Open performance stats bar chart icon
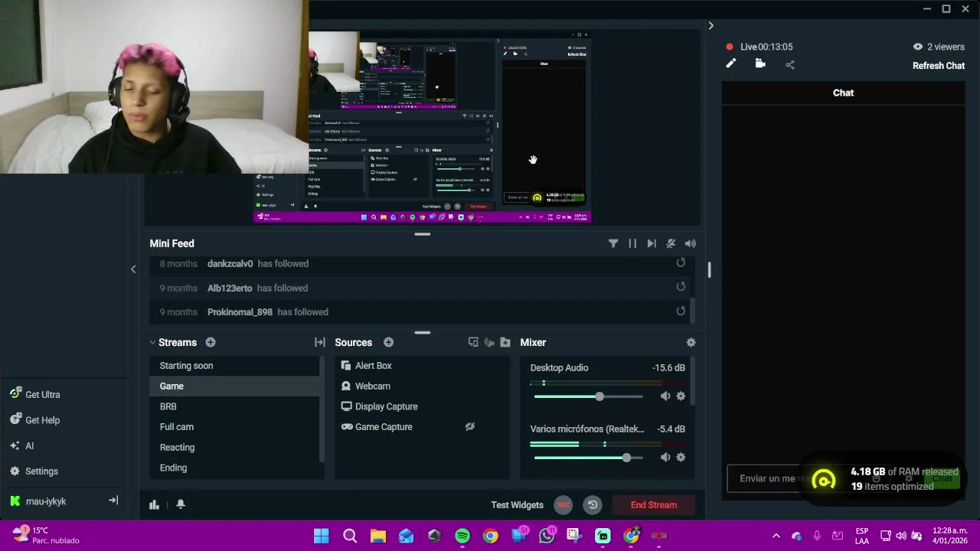The image size is (980, 551). pyautogui.click(x=154, y=504)
